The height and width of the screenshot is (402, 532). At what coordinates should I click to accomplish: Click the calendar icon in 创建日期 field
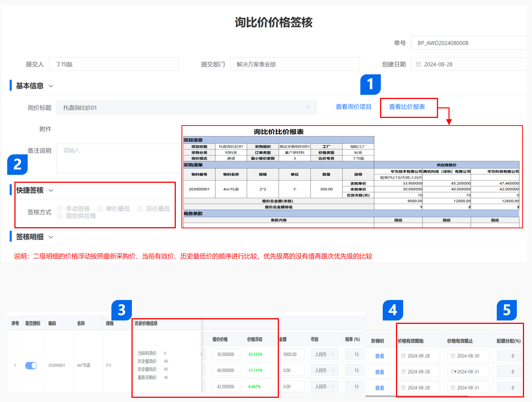pyautogui.click(x=419, y=64)
